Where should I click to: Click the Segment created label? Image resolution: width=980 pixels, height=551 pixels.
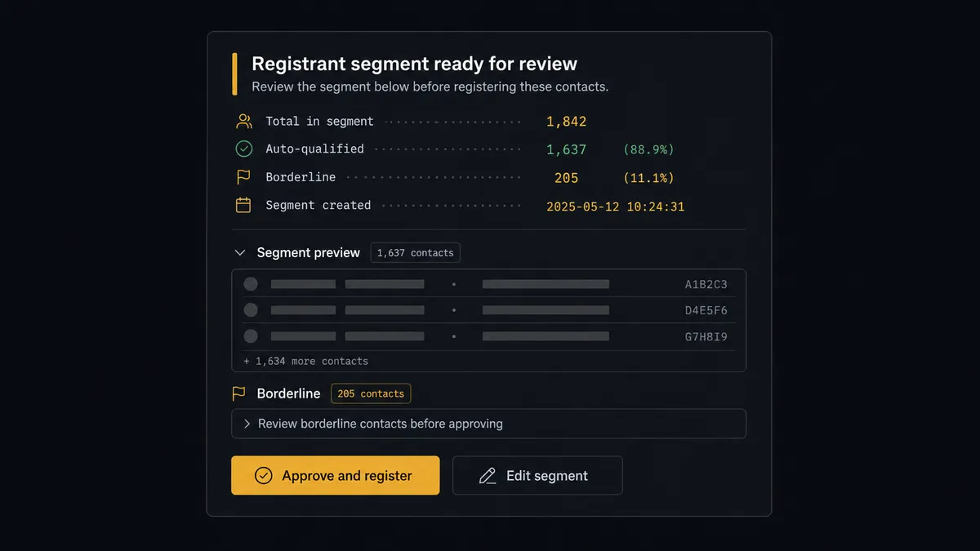click(x=318, y=205)
